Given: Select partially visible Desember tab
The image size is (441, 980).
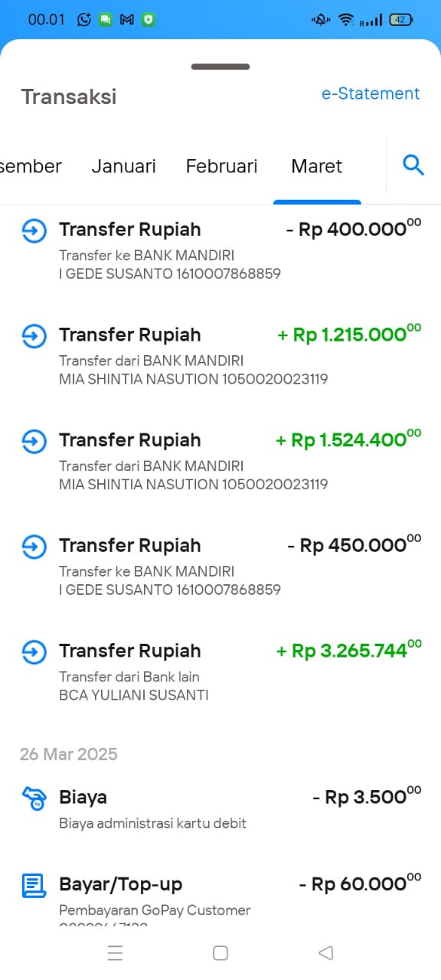Looking at the screenshot, I should 31,166.
